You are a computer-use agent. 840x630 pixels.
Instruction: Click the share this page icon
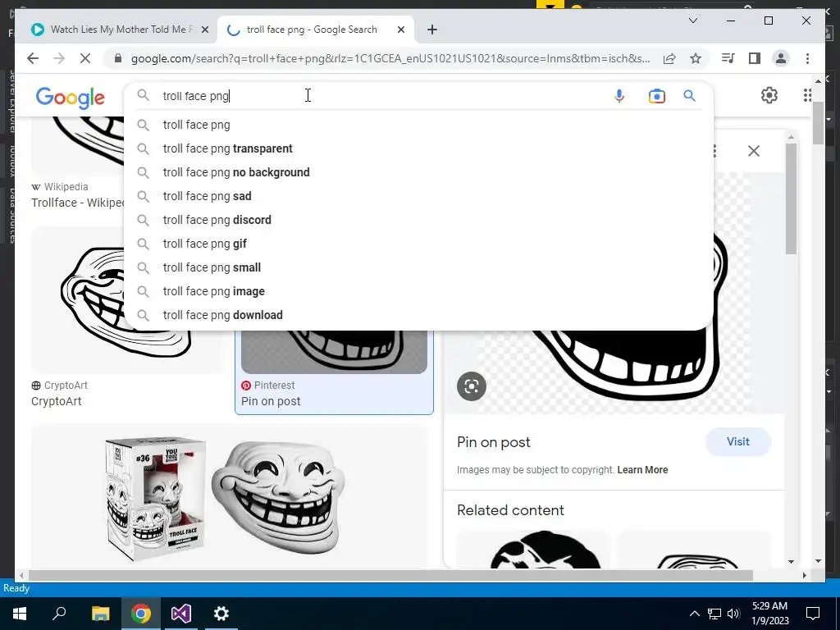pyautogui.click(x=669, y=58)
